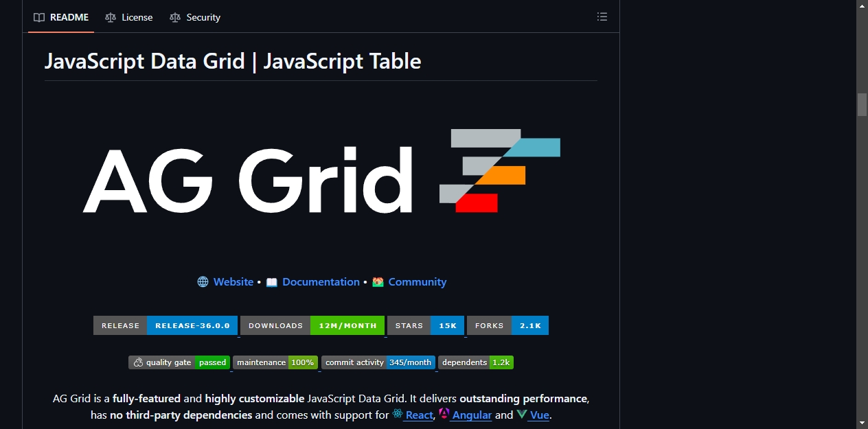Click the Release 36.0.0 badge

click(165, 325)
